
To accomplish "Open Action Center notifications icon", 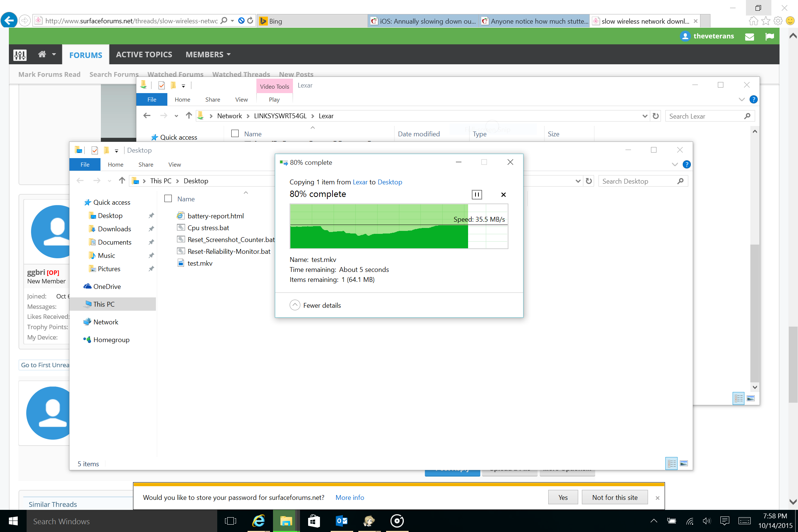I will click(724, 521).
